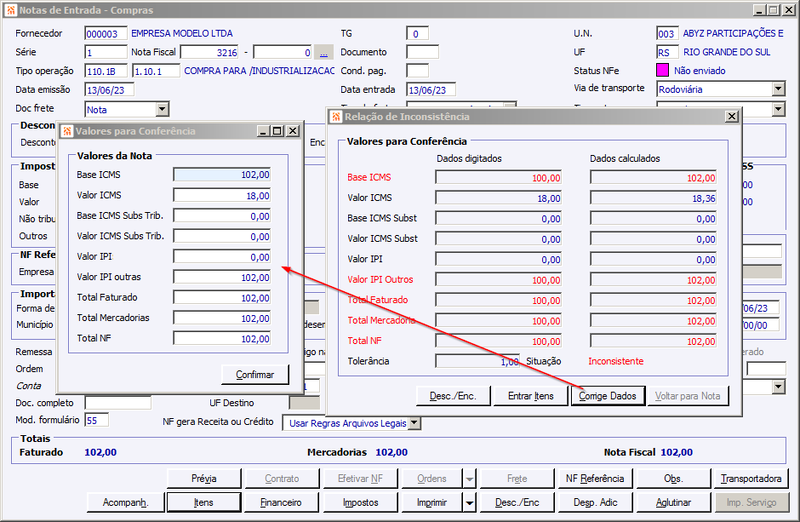800x522 pixels.
Task: Click the Prévia button
Action: pos(204,479)
